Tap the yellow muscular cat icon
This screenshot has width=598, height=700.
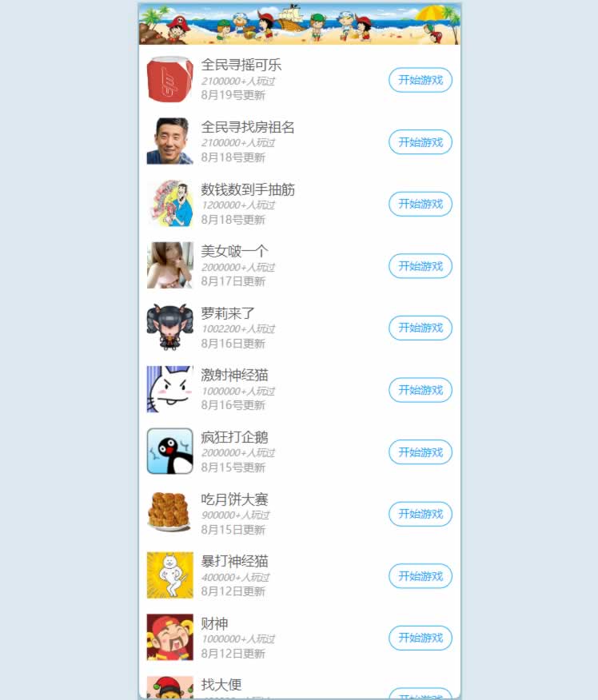(x=169, y=575)
